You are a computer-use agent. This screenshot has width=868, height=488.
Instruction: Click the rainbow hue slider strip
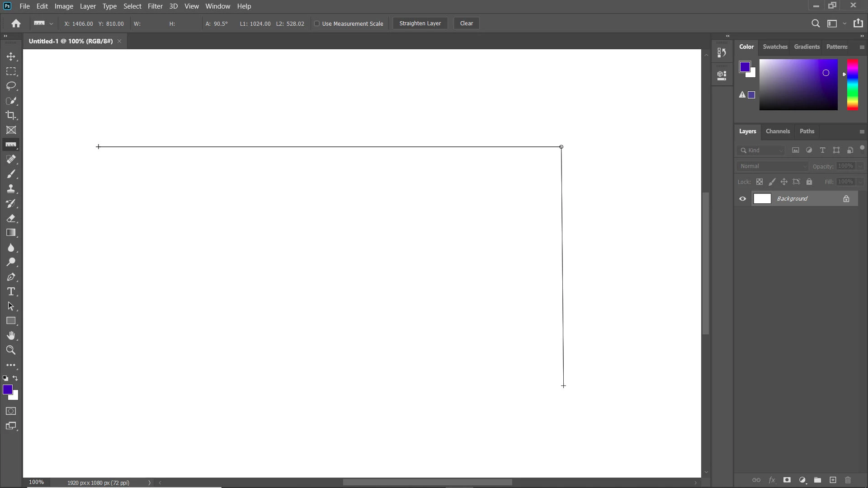pos(853,84)
